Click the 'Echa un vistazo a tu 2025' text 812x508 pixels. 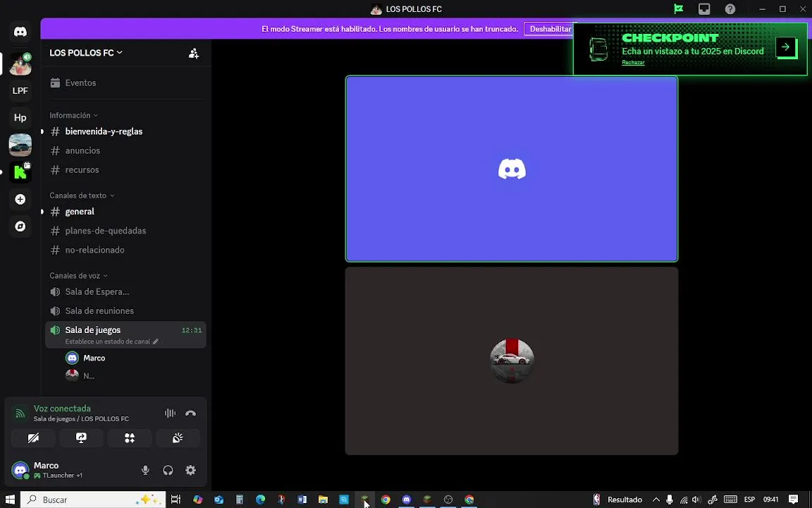click(693, 52)
